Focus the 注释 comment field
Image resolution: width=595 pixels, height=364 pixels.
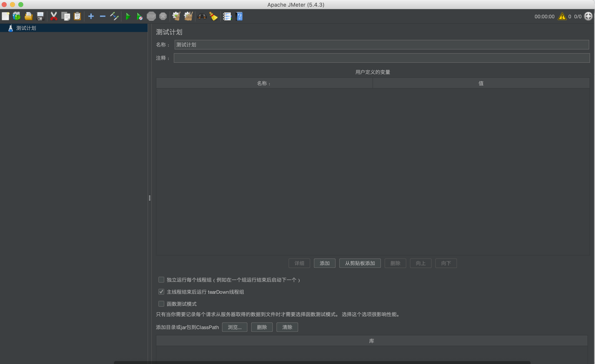click(381, 58)
